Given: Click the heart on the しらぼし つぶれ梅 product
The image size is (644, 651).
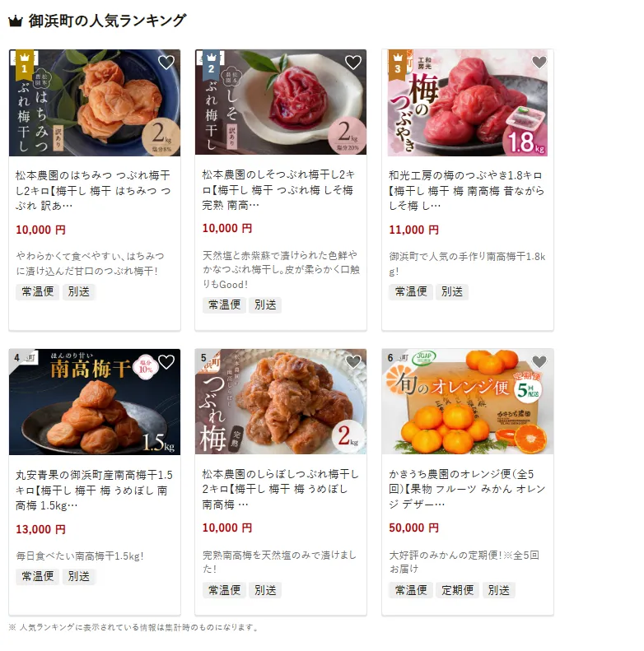Looking at the screenshot, I should pos(353,362).
